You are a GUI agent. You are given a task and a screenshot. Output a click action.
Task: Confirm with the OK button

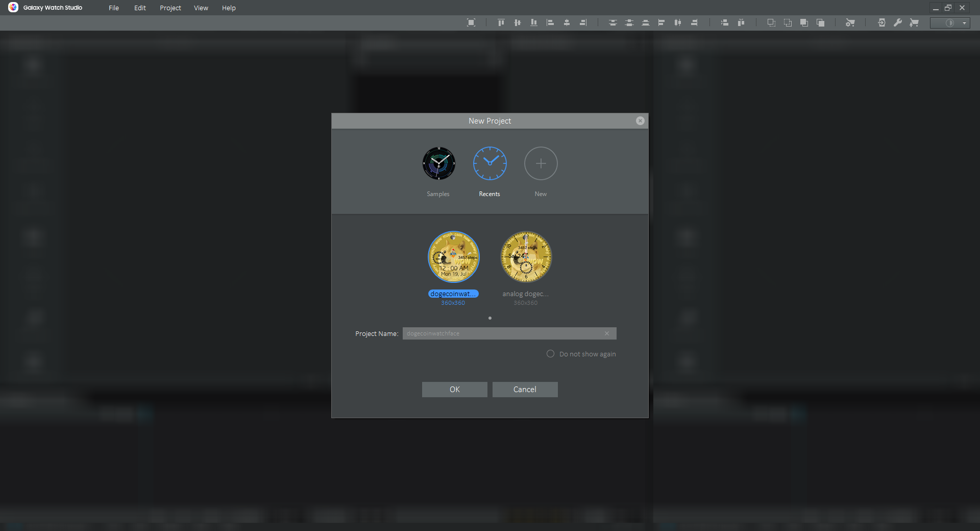point(454,389)
